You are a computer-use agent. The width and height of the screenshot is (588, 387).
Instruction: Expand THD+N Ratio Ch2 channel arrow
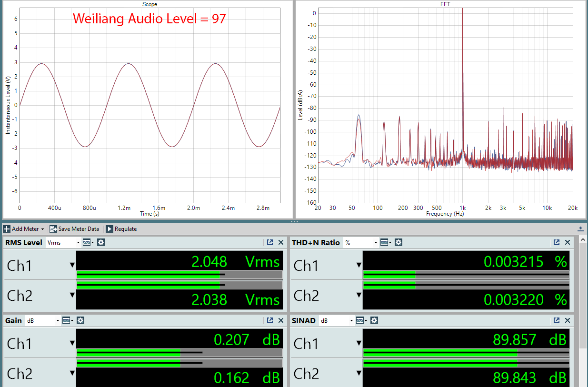[x=359, y=295]
